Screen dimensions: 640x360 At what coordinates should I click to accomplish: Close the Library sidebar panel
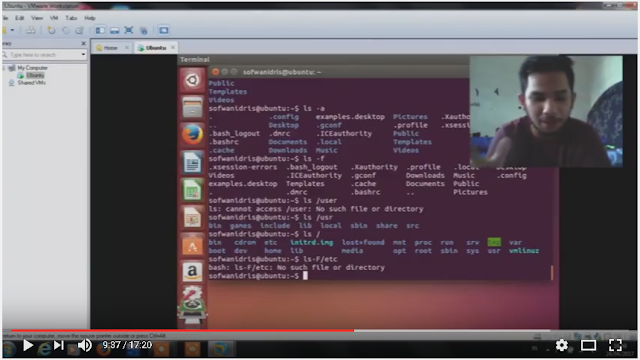[83, 43]
